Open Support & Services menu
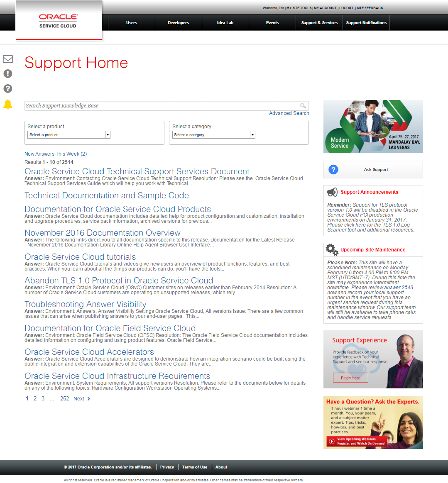 (x=319, y=23)
